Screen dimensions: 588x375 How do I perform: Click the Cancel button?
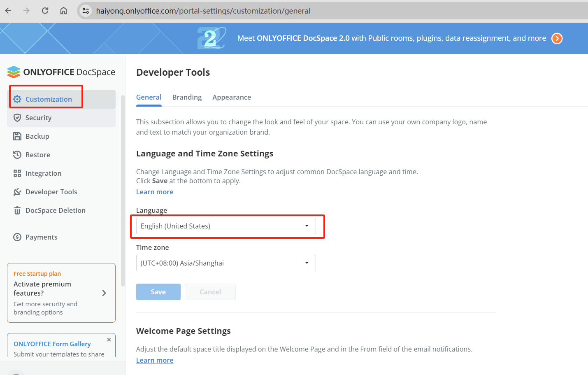[210, 292]
